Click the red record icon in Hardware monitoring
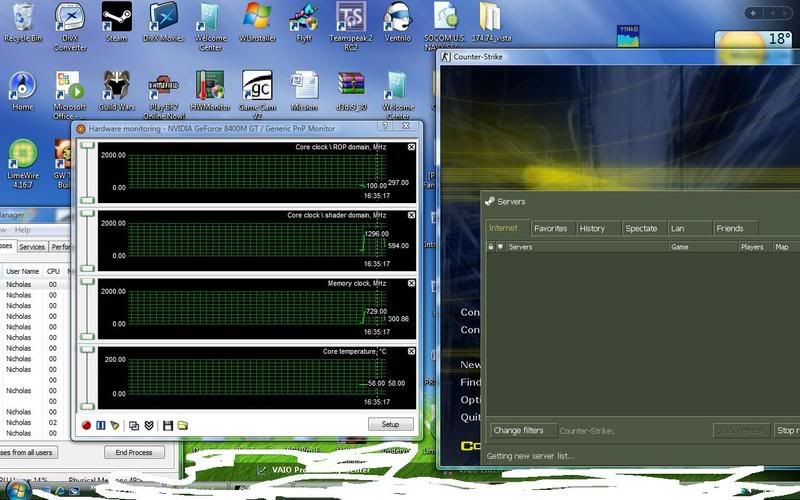Image resolution: width=800 pixels, height=500 pixels. [x=86, y=425]
